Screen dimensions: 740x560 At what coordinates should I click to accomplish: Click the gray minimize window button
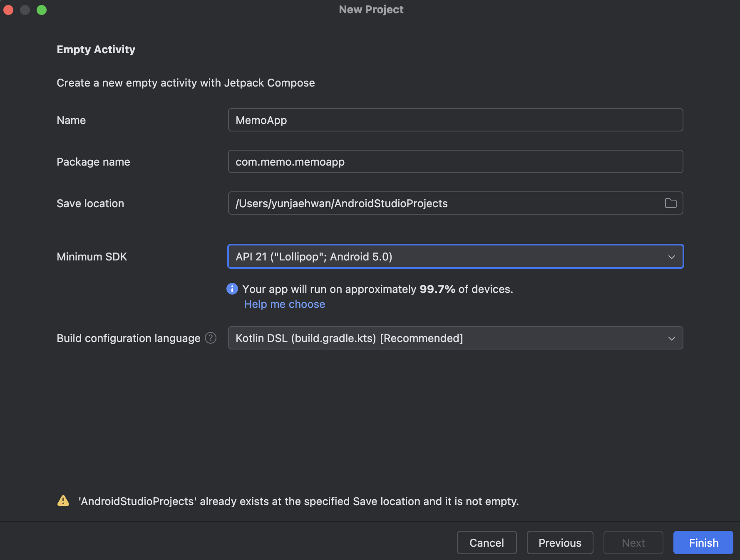(25, 10)
